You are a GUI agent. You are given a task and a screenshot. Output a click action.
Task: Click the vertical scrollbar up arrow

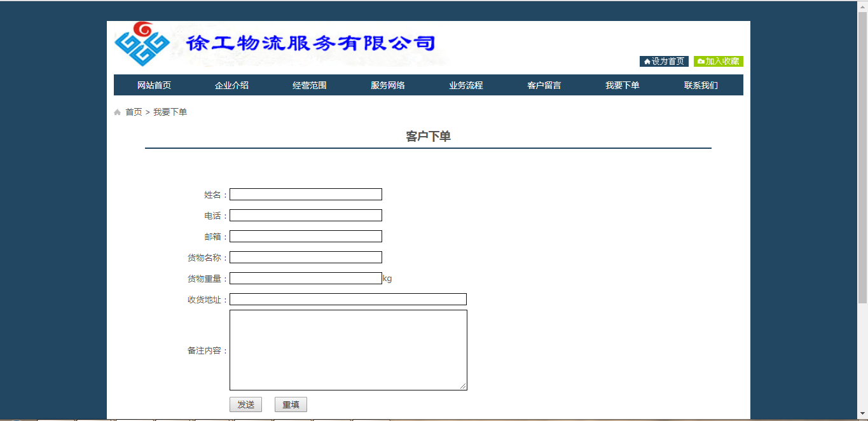[863, 6]
